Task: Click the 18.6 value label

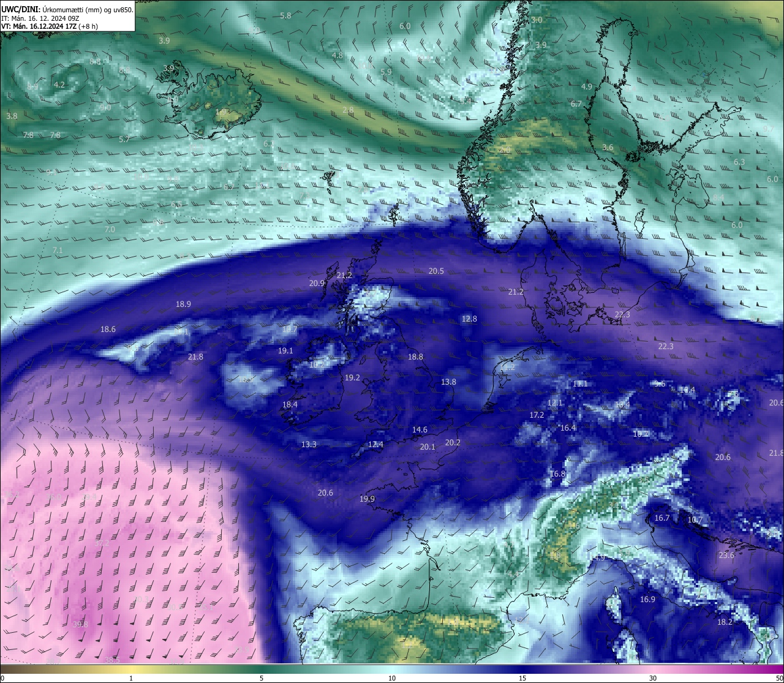Action: (x=108, y=329)
